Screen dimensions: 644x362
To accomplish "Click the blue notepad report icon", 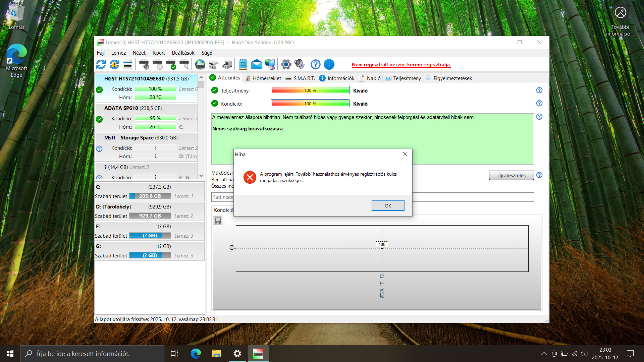I will pyautogui.click(x=243, y=64).
